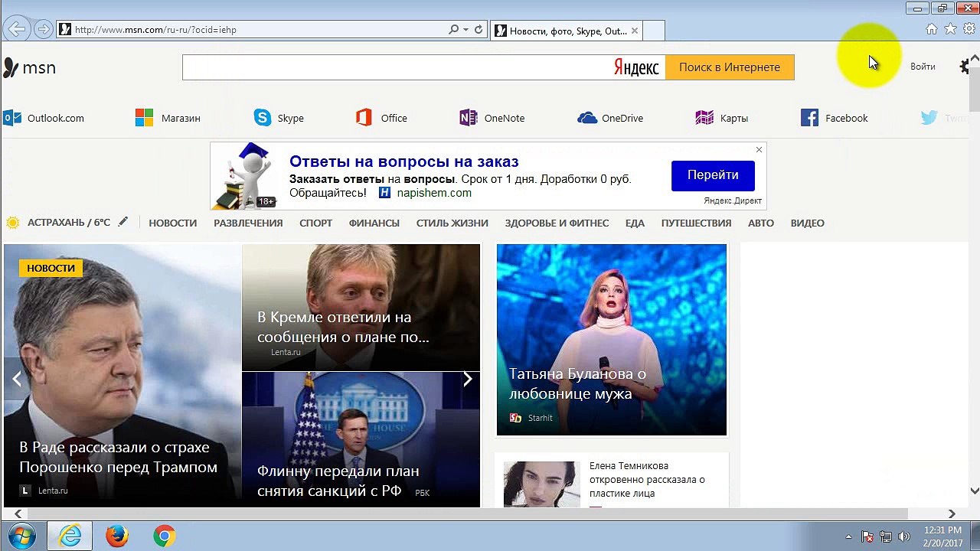This screenshot has width=980, height=551.
Task: Open the "Стиль жизни" section
Action: [x=452, y=223]
